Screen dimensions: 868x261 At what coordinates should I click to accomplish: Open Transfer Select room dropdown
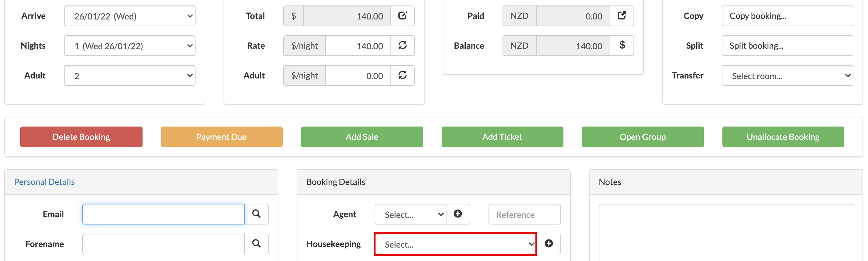[x=787, y=76]
